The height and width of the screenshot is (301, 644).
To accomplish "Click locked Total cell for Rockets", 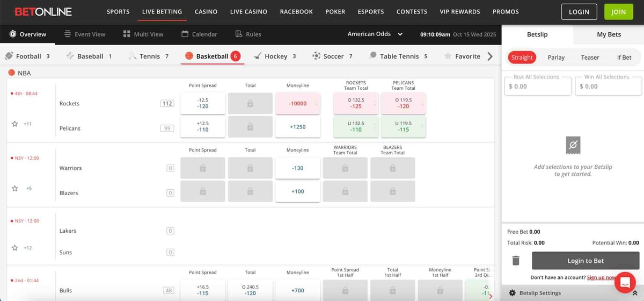I will tap(250, 103).
